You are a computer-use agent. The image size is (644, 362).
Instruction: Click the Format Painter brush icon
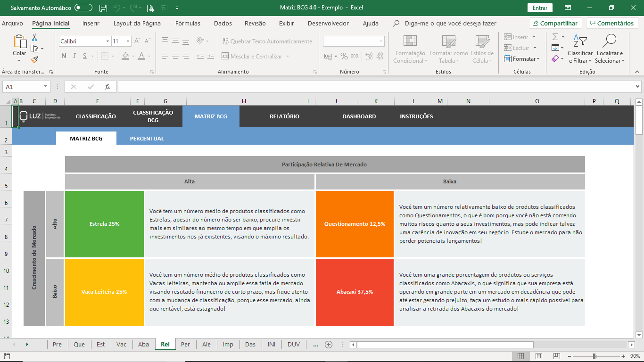pos(34,59)
